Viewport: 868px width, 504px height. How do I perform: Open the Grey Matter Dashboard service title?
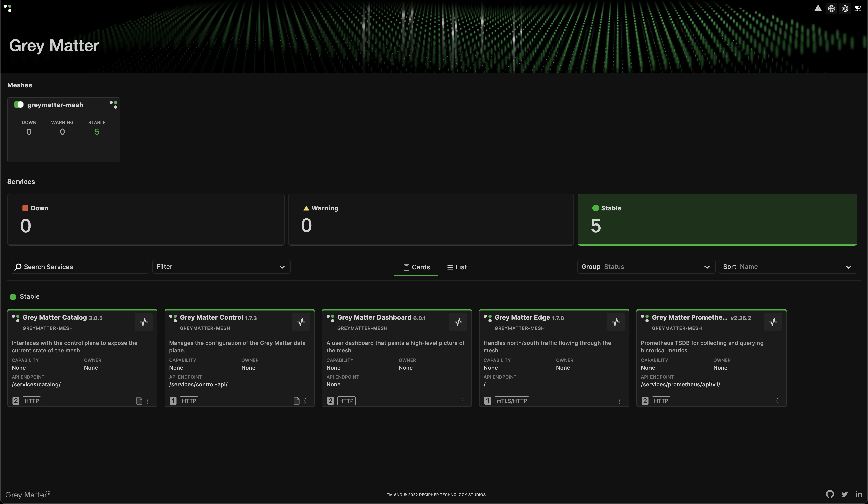[374, 317]
